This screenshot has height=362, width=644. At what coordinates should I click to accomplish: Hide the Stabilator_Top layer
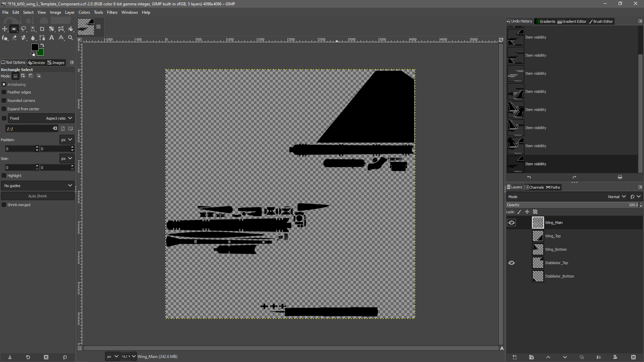tap(511, 263)
